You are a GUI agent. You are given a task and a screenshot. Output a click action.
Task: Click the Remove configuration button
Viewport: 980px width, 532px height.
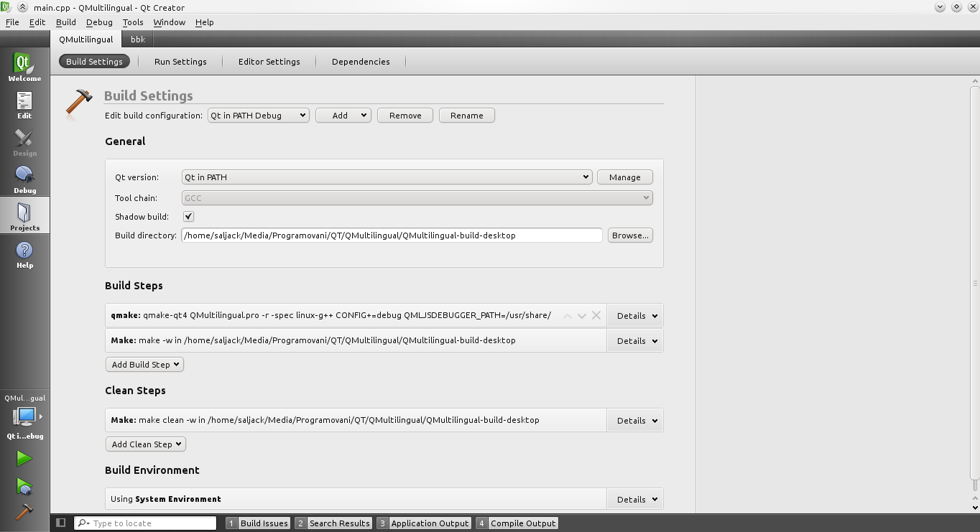coord(405,115)
